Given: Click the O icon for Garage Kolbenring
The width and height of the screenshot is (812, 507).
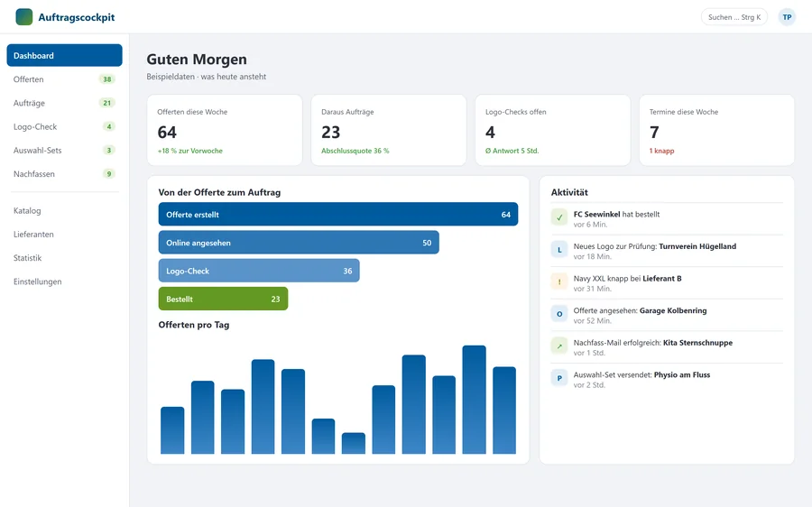Looking at the screenshot, I should [559, 314].
